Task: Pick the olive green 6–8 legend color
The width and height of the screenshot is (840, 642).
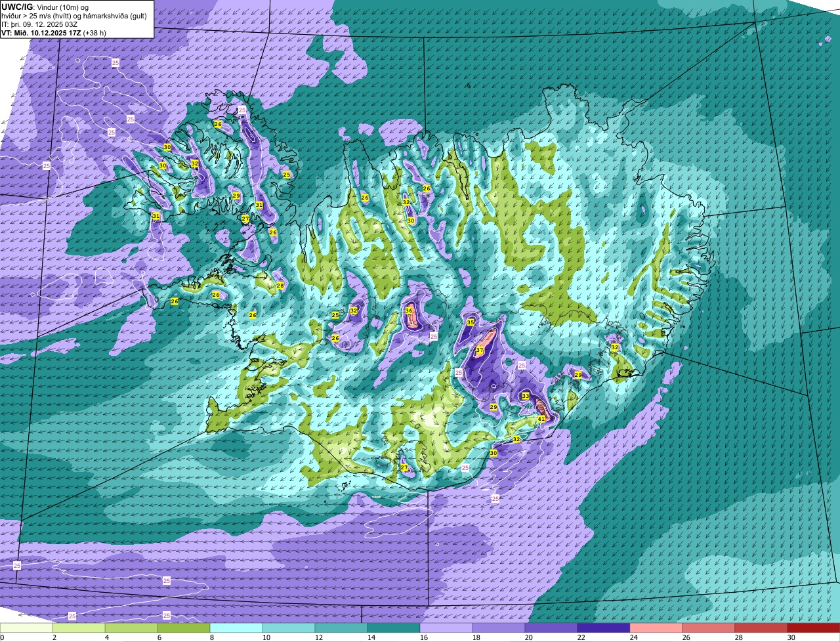Action: pyautogui.click(x=184, y=628)
